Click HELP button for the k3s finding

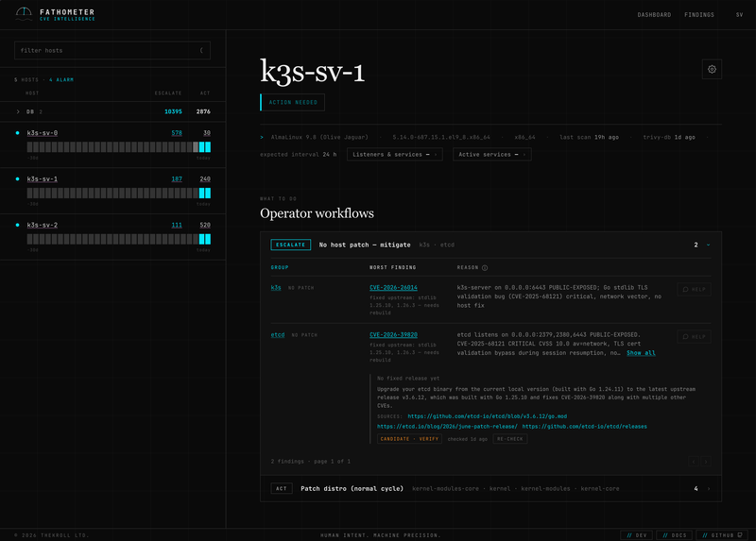point(694,290)
